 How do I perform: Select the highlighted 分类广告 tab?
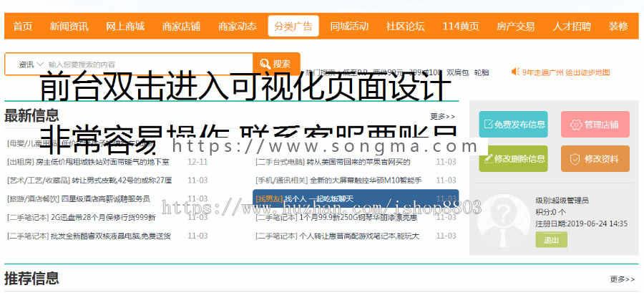(293, 27)
